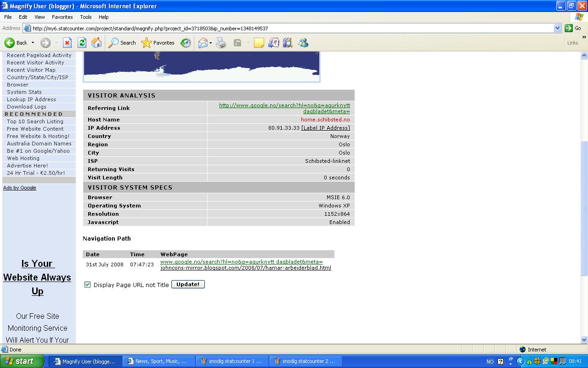The height and width of the screenshot is (368, 588).
Task: Stop page loading with the red X icon
Action: click(67, 43)
